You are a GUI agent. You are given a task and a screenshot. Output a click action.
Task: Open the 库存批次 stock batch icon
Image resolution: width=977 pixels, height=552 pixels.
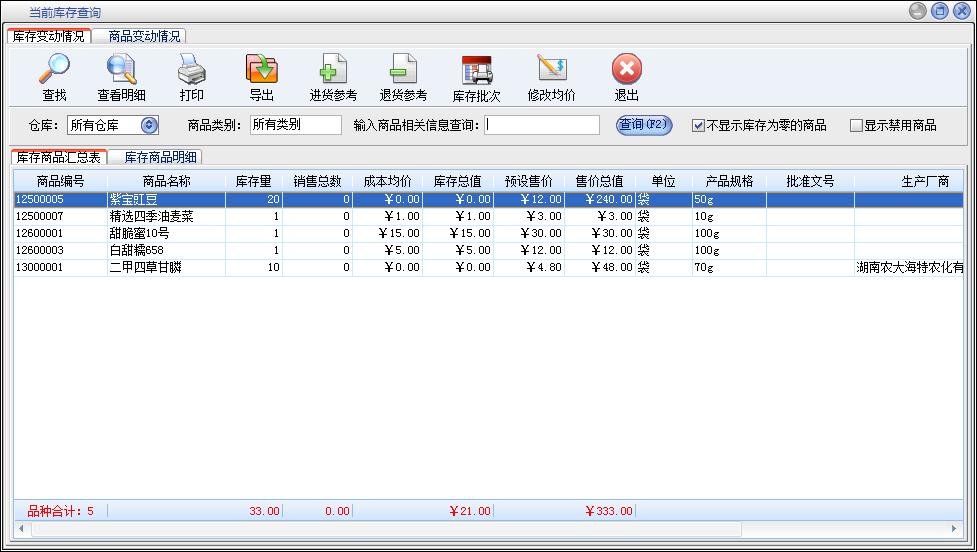(476, 70)
